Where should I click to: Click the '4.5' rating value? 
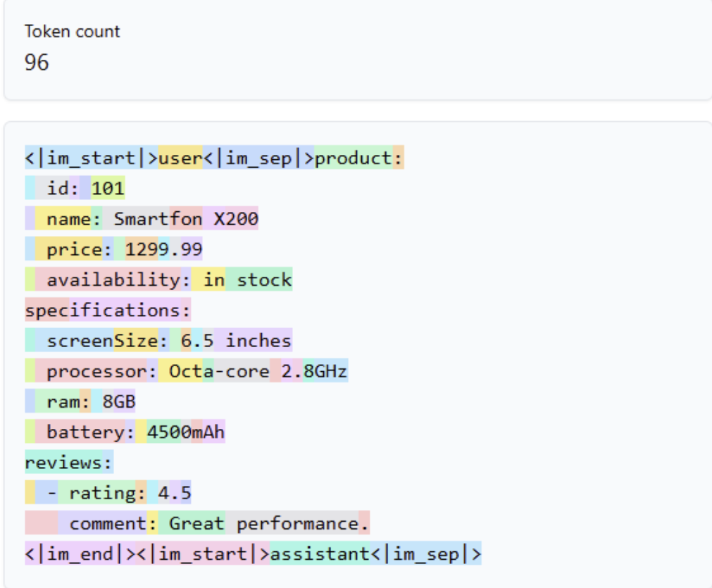175,492
